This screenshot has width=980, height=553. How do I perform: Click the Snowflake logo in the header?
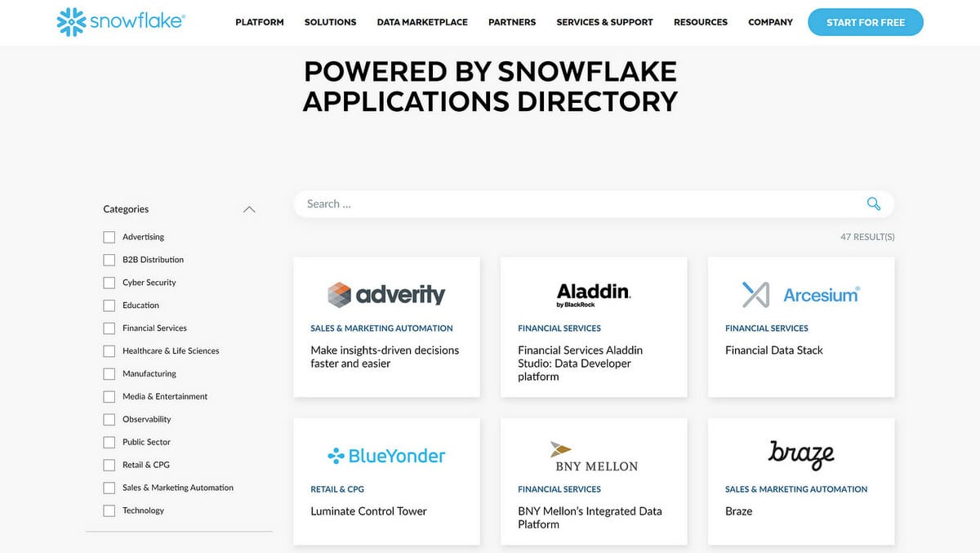coord(121,22)
